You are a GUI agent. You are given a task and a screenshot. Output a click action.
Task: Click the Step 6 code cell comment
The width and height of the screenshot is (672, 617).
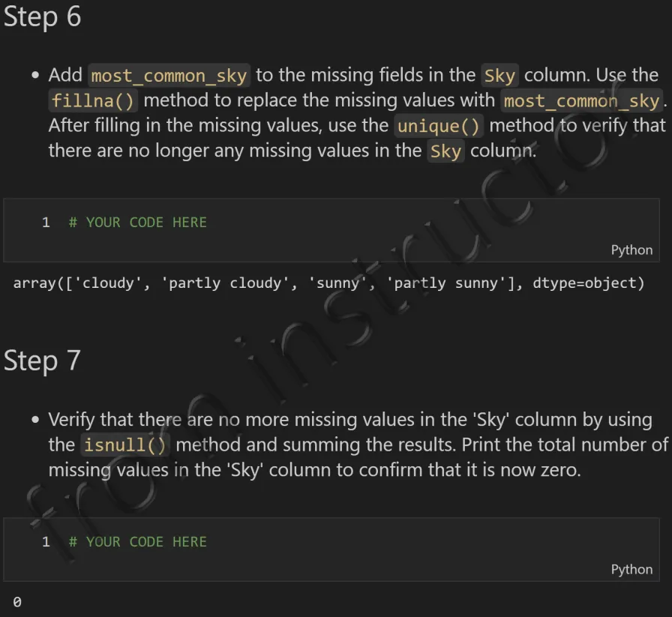[x=137, y=223]
